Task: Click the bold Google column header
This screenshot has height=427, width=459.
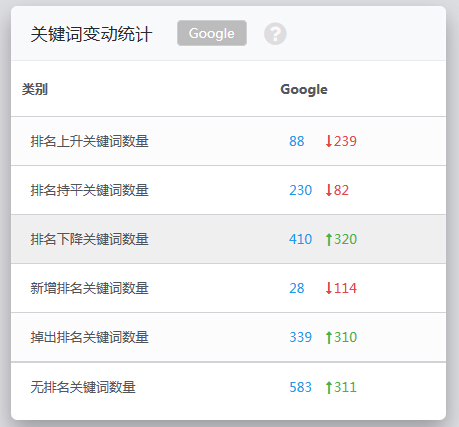Action: pyautogui.click(x=304, y=89)
